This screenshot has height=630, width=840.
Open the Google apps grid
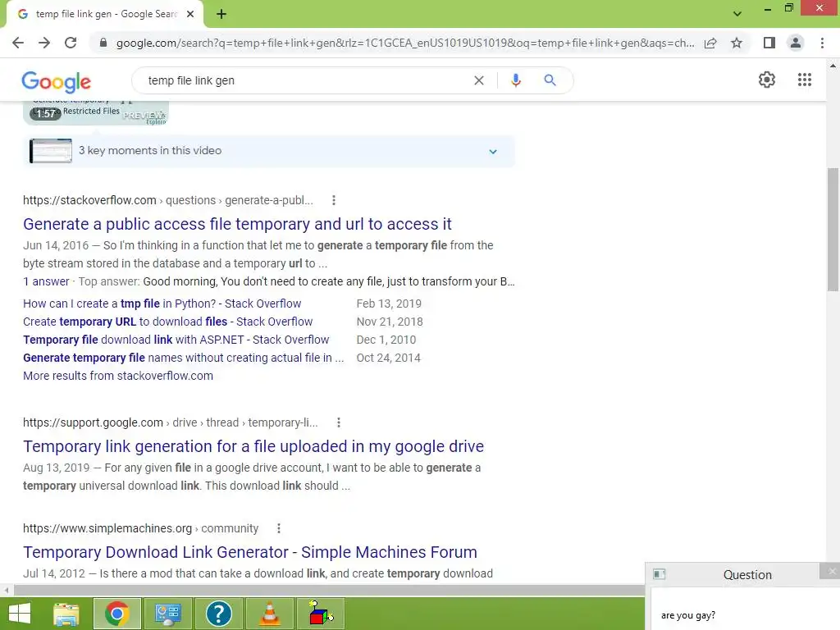(x=805, y=80)
